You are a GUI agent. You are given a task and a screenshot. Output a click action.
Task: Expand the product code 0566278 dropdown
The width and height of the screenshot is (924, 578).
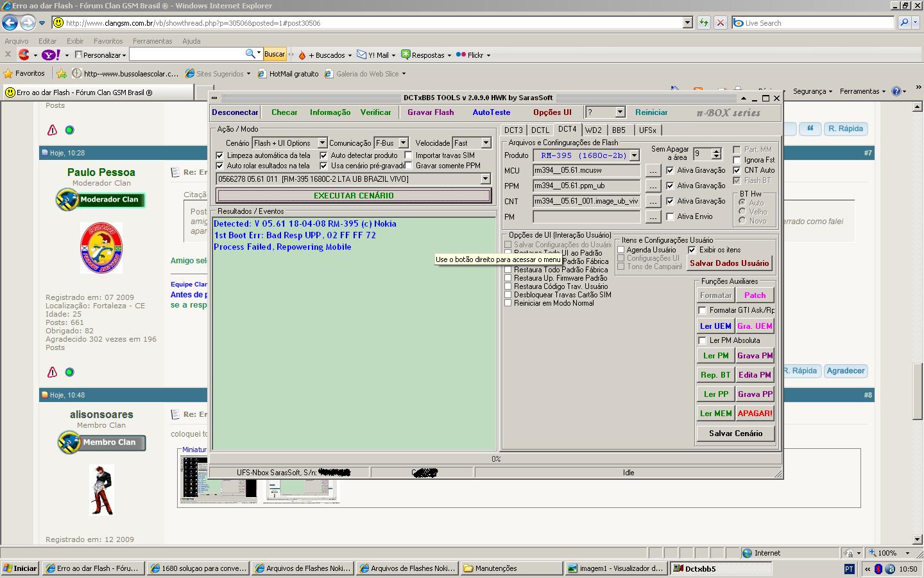click(485, 179)
